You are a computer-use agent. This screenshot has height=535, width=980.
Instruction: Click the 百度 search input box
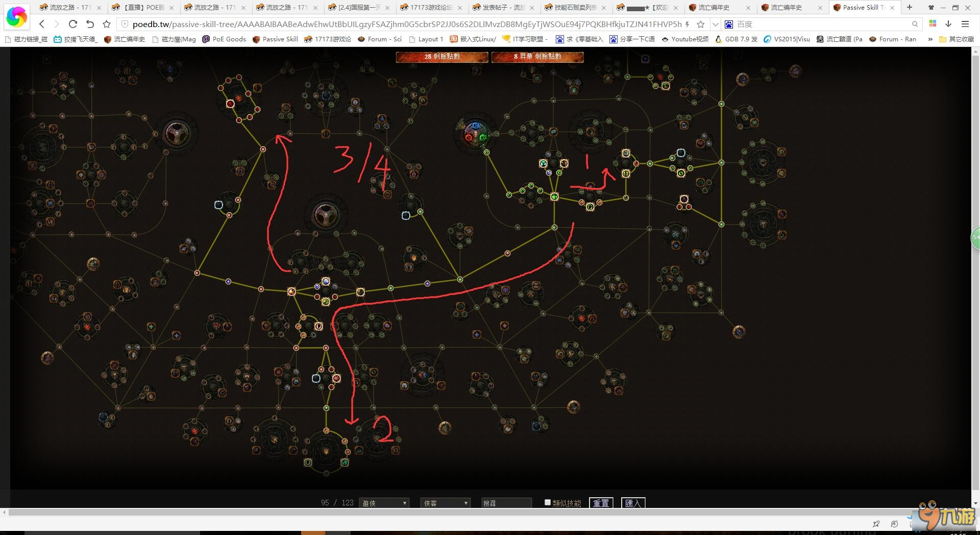coord(822,24)
